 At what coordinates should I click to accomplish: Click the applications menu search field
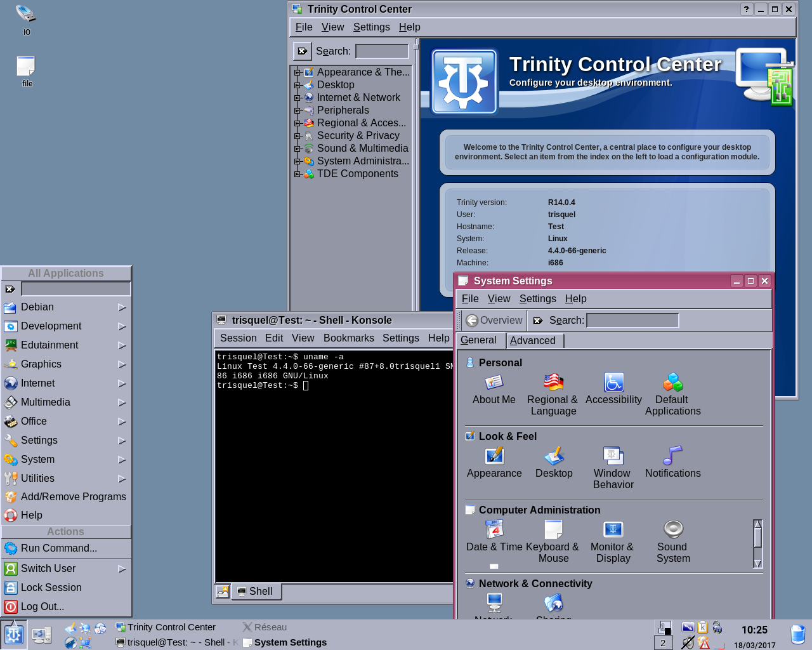(x=75, y=289)
